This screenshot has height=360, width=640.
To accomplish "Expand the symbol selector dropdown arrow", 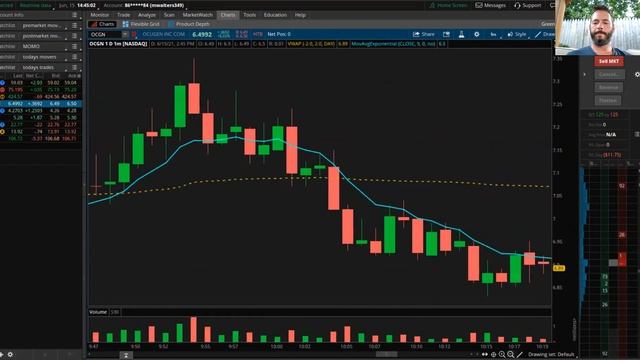I will click(125, 34).
